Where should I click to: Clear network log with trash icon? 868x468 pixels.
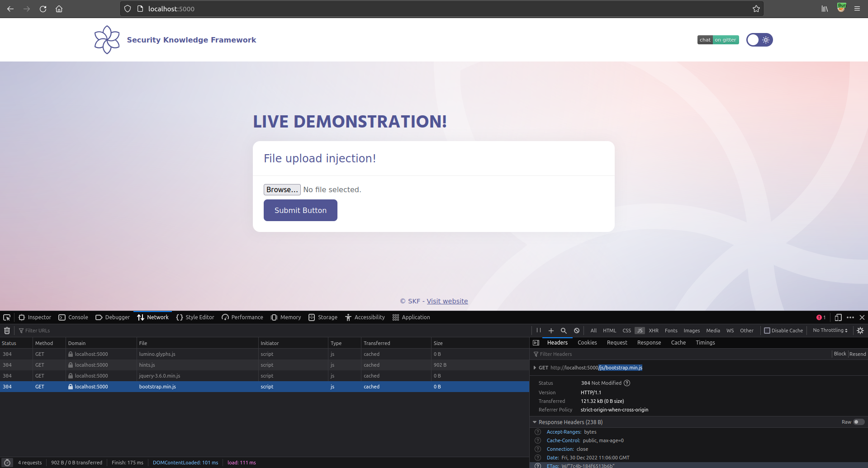tap(7, 331)
